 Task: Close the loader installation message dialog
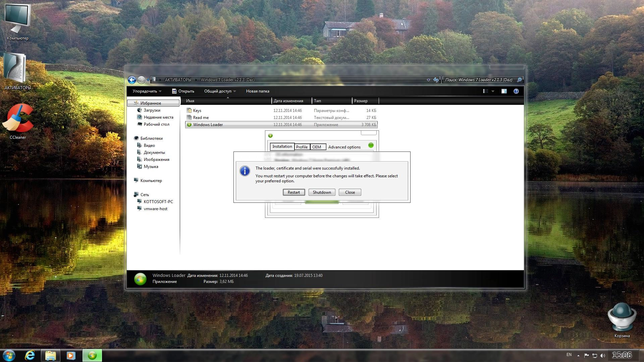pyautogui.click(x=350, y=192)
